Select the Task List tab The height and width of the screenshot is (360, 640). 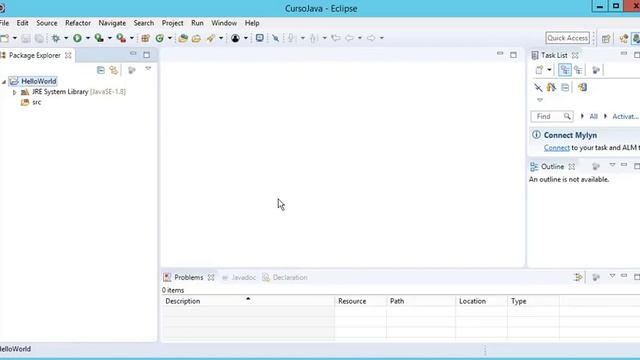554,55
